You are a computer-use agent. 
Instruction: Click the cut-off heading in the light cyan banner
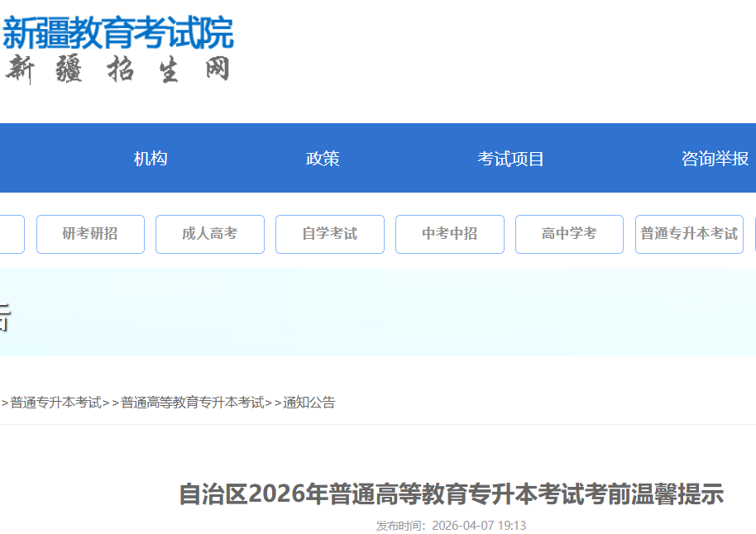[4, 318]
